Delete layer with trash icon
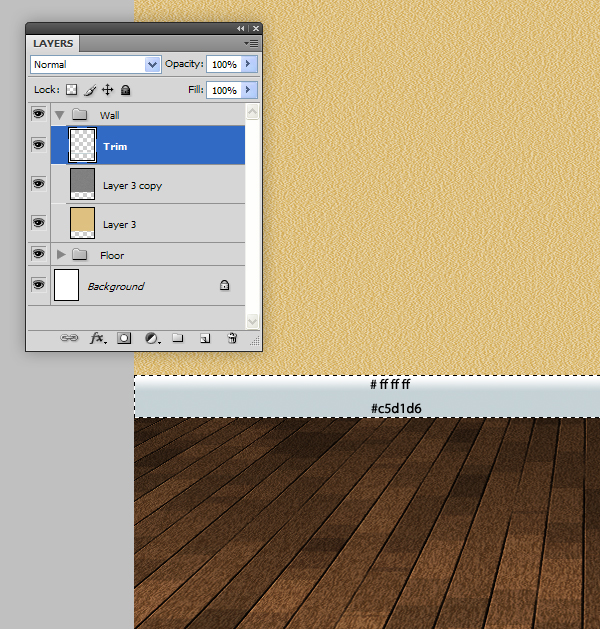The width and height of the screenshot is (600, 629). point(232,339)
